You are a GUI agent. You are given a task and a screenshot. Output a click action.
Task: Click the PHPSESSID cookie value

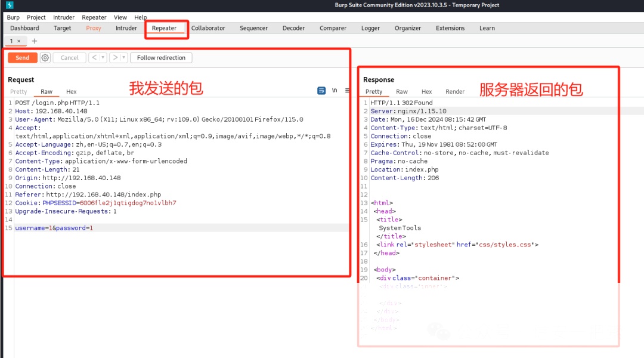(128, 203)
